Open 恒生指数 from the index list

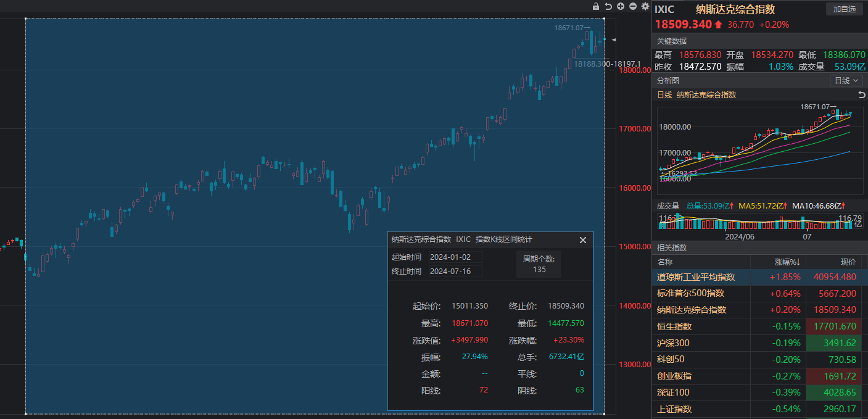[x=674, y=326]
